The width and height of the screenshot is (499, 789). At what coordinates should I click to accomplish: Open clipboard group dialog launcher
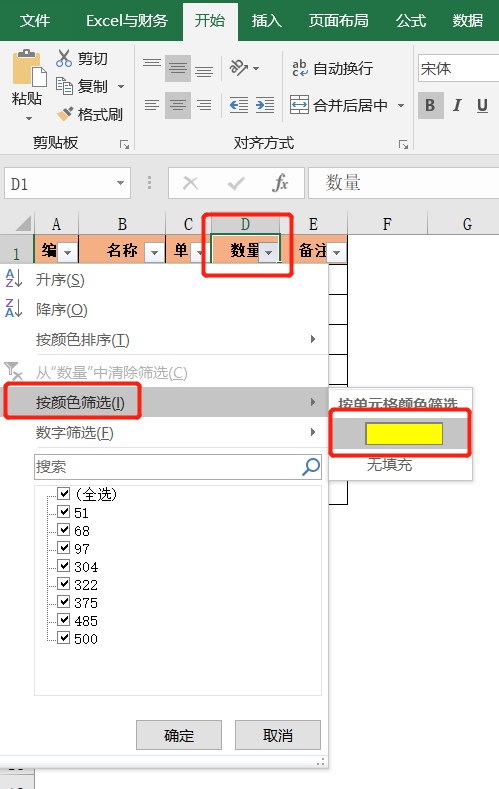coord(124,145)
